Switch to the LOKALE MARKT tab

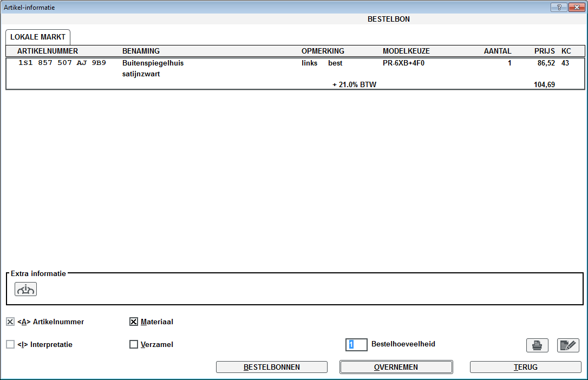coord(38,37)
